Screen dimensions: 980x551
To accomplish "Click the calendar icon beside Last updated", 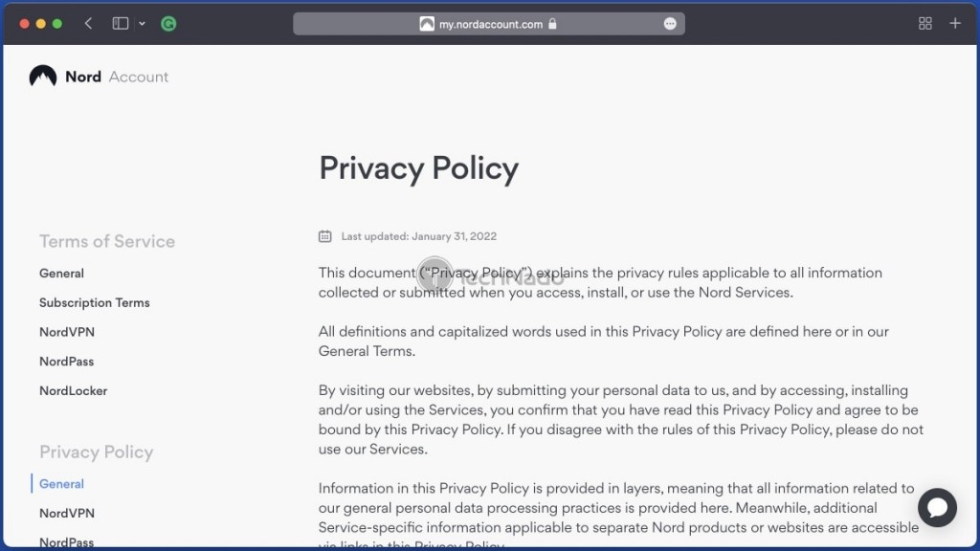I will [x=325, y=236].
